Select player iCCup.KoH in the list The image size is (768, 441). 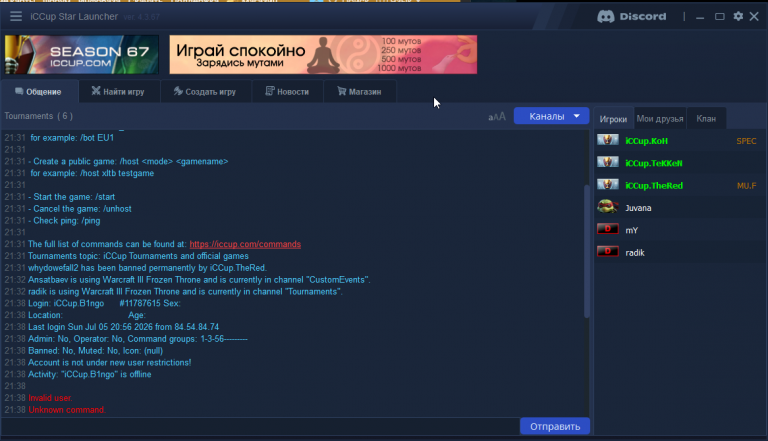pyautogui.click(x=680, y=141)
